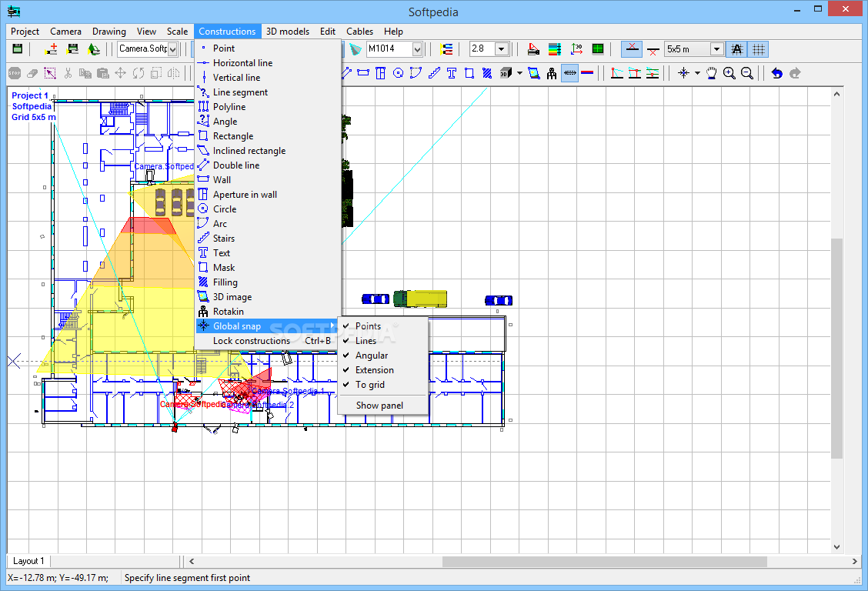The height and width of the screenshot is (591, 868).
Task: Select the Aperture in wall toolbar icon
Action: (x=380, y=73)
